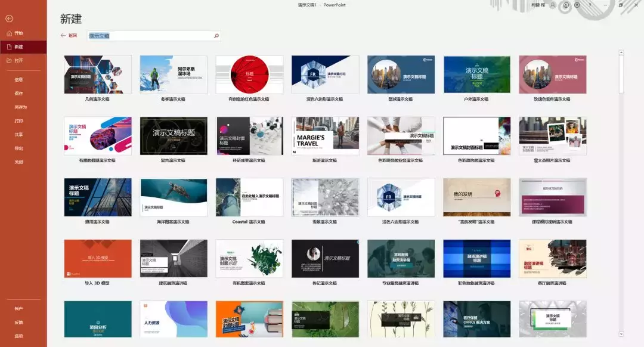Screen dimensions: 644x347
Task: Click the scroll down arrow of template list
Action: [x=621, y=334]
